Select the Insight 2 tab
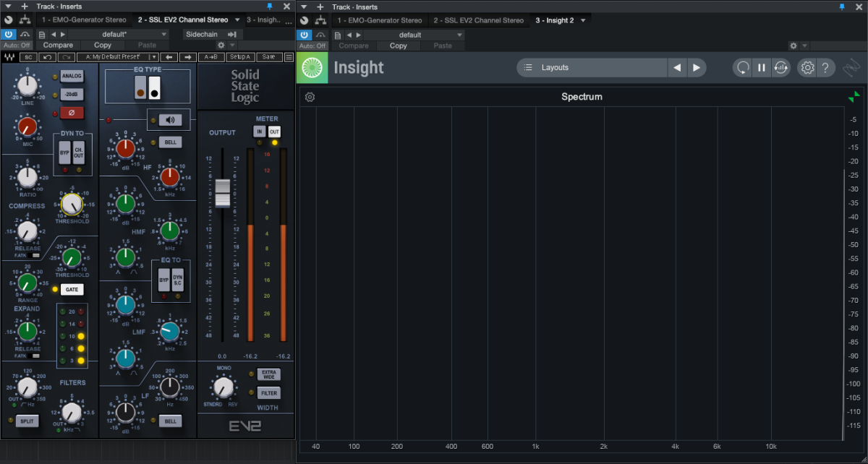Screen dimensions: 868x464 (555, 20)
